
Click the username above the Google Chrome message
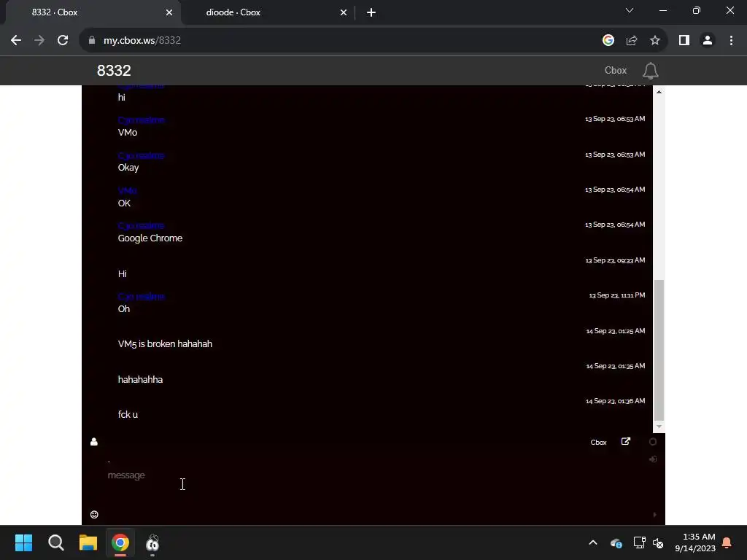141,226
